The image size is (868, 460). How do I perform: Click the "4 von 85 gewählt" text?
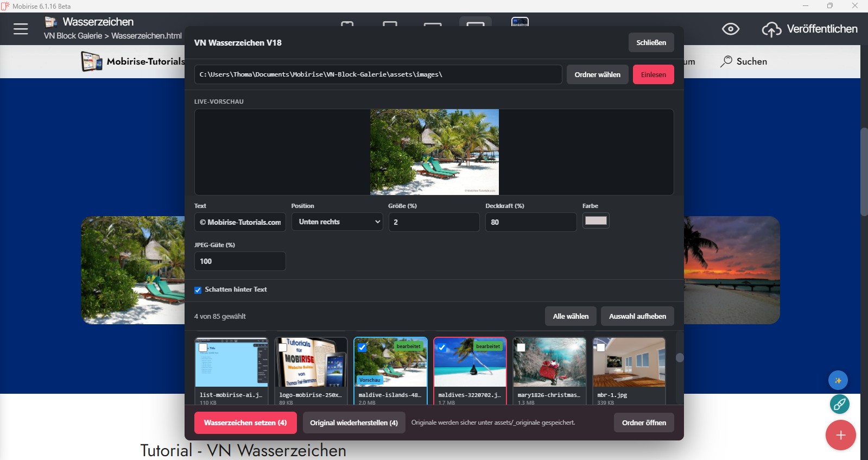220,316
